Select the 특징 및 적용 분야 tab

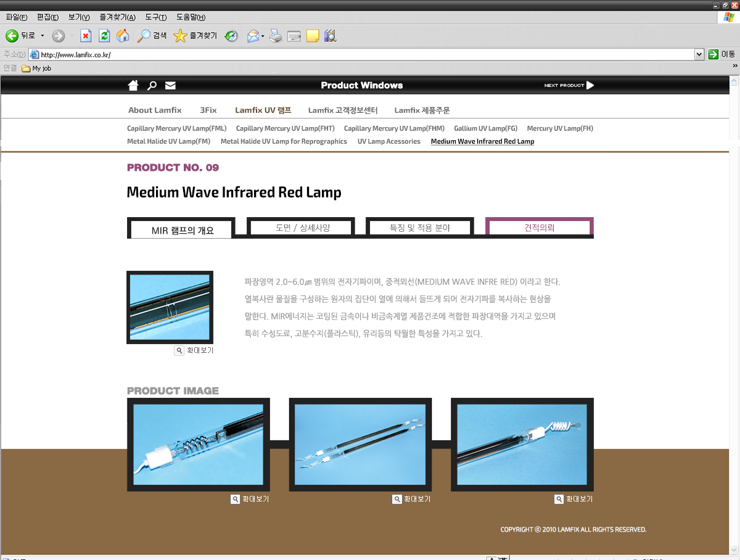pos(420,228)
